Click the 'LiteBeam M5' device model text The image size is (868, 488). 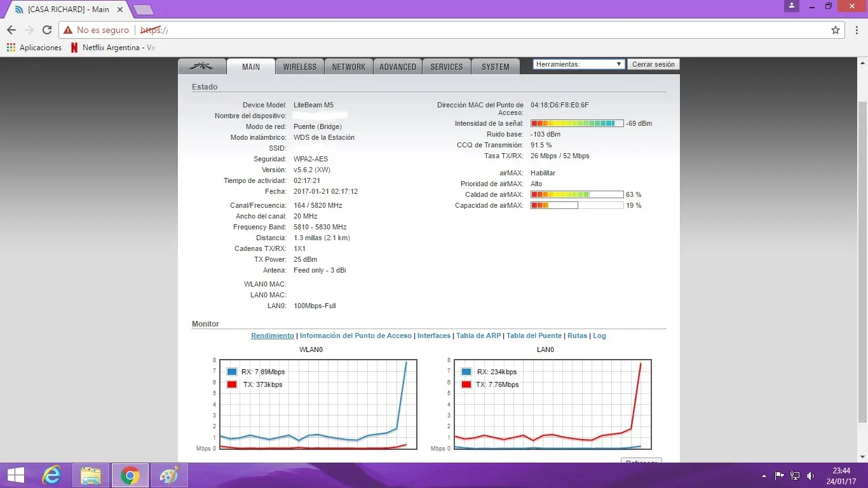313,105
